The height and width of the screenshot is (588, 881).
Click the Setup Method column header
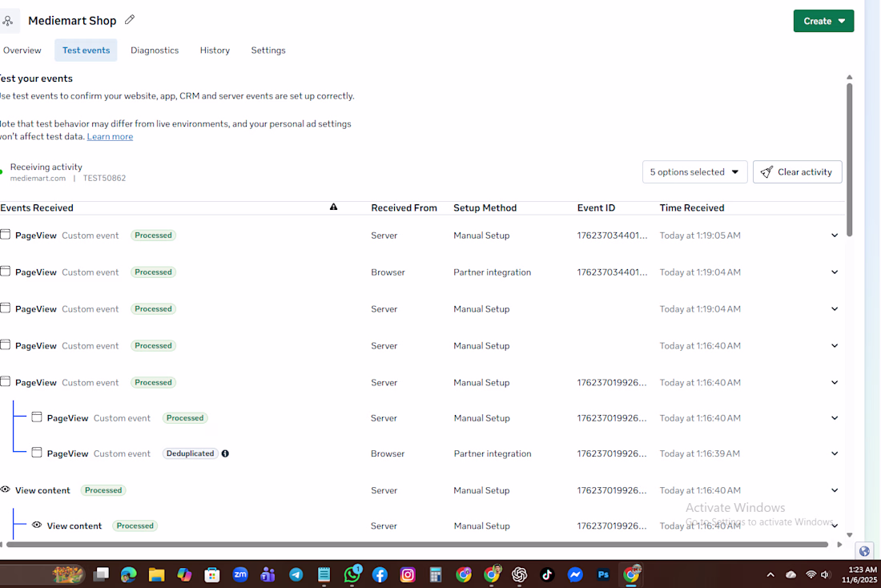485,208
